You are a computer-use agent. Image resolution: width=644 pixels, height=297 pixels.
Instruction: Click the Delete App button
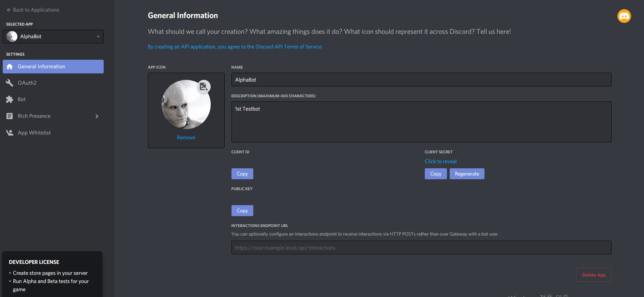pyautogui.click(x=594, y=275)
